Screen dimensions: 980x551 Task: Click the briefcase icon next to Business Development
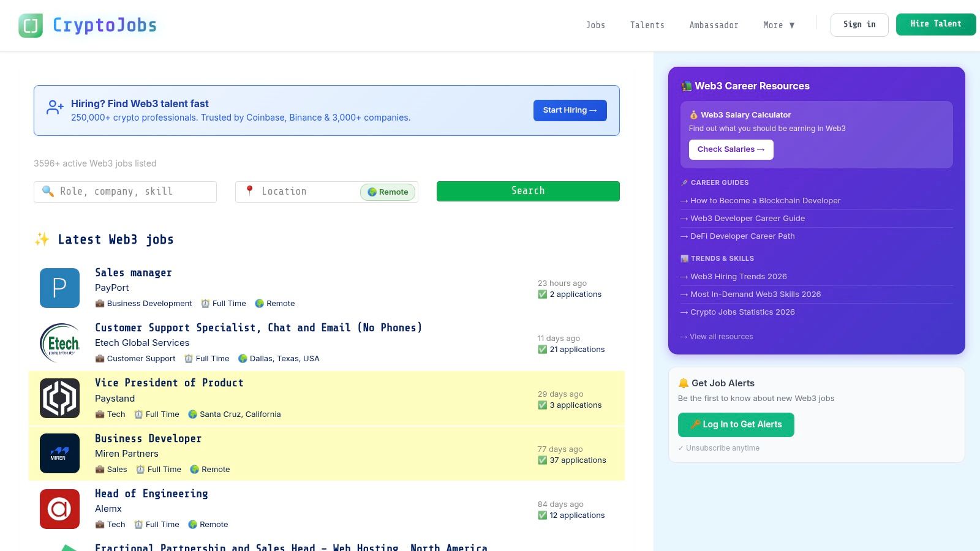pos(100,304)
